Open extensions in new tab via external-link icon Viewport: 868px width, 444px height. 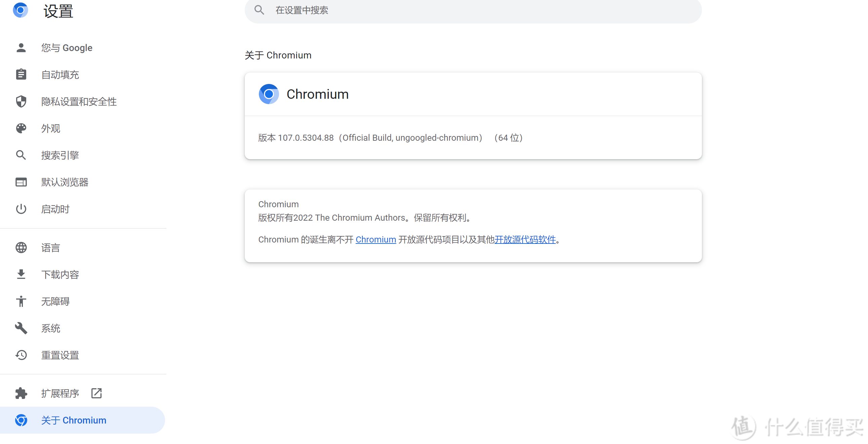96,393
